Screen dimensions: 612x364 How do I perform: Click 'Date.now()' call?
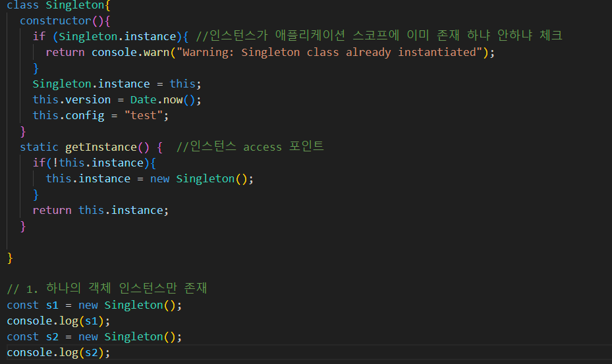click(x=163, y=100)
